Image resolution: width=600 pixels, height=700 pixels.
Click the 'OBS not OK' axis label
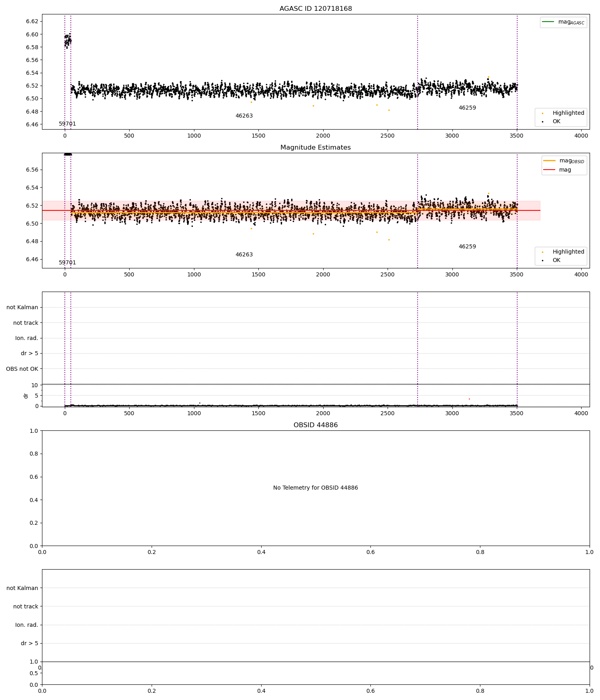tap(22, 369)
